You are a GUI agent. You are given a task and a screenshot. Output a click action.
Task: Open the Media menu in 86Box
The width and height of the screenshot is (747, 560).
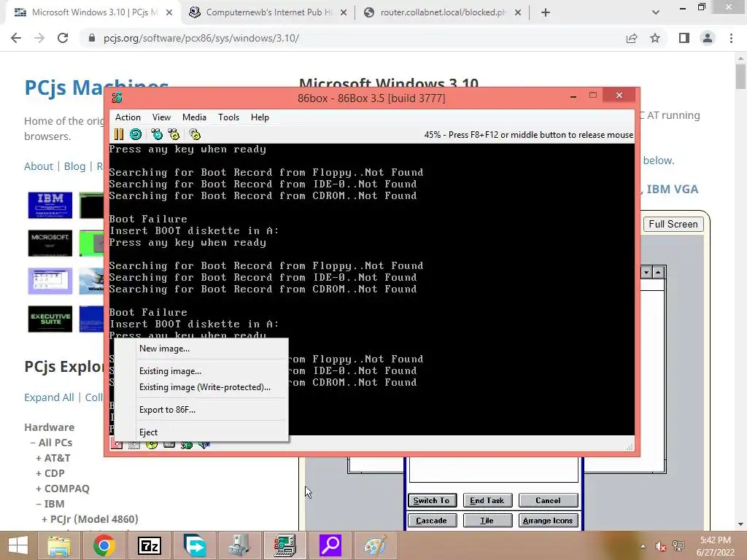tap(194, 117)
